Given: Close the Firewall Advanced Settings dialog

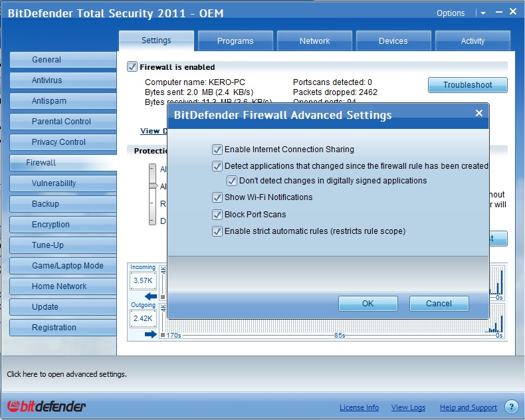Looking at the screenshot, I should point(479,113).
